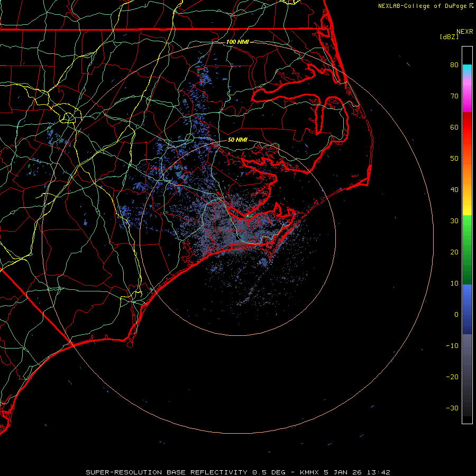
Task: Click the -20 dBZ scale value
Action: [452, 377]
